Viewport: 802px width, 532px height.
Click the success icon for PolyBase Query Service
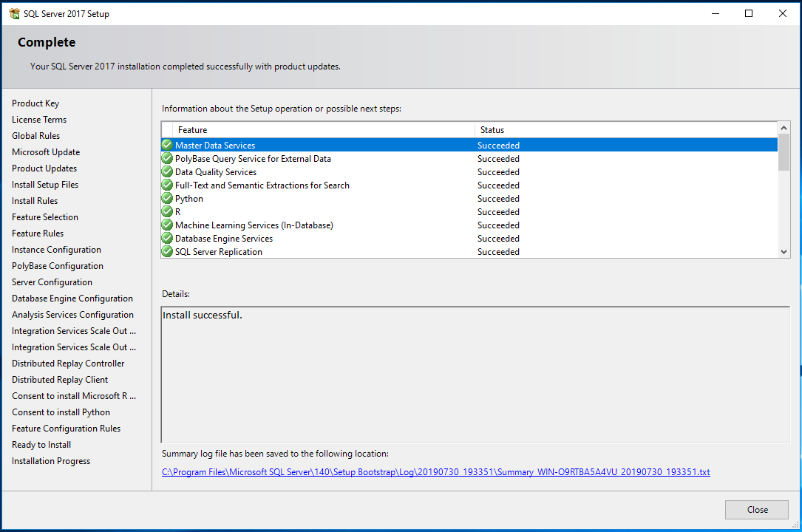[167, 159]
